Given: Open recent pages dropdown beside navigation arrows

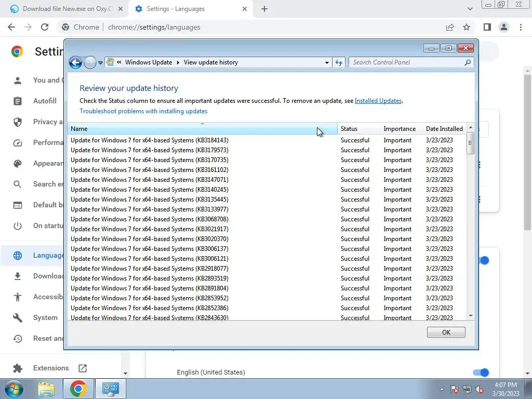Looking at the screenshot, I should (100, 63).
